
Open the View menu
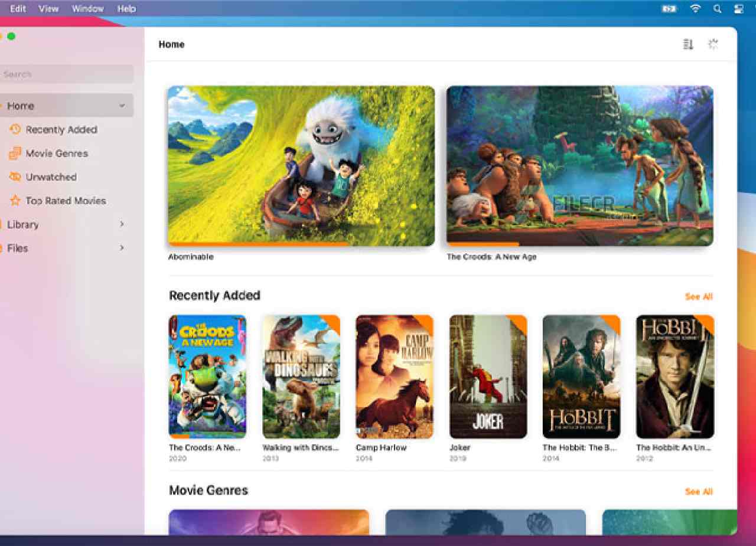(x=48, y=9)
